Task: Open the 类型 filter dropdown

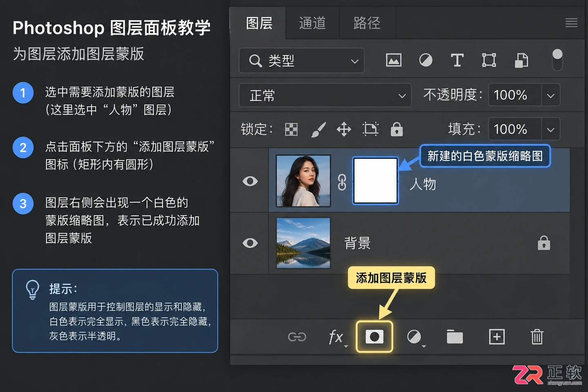Action: pyautogui.click(x=301, y=61)
